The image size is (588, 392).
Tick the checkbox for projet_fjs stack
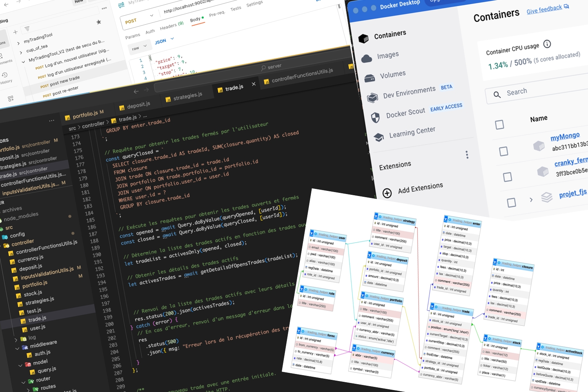pos(512,202)
